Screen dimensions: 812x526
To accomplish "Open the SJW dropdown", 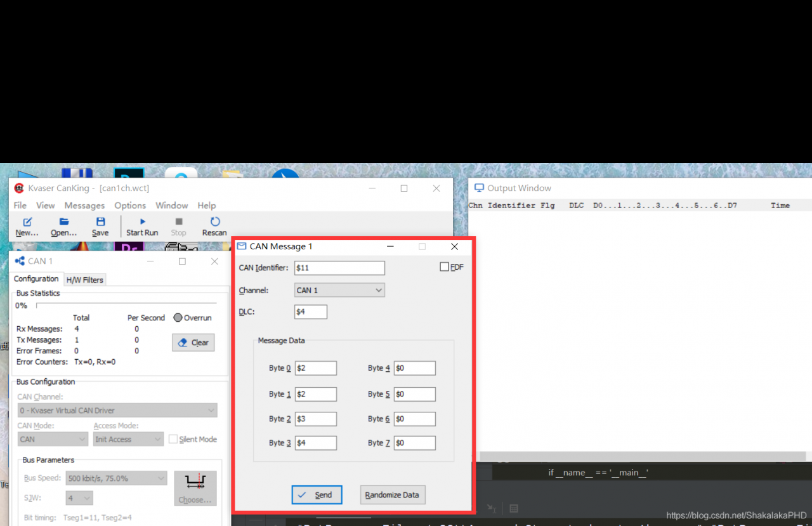I will [79, 498].
